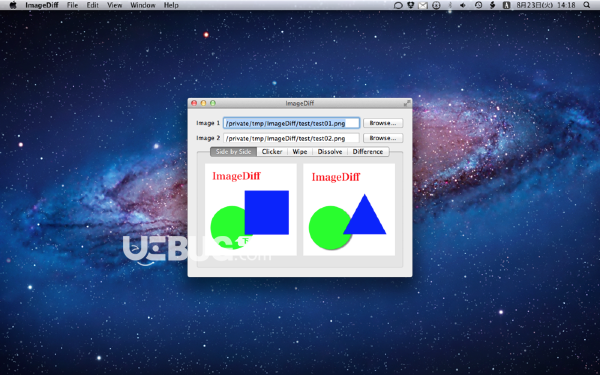Open the mail envelope menu bar icon
Image resolution: width=600 pixels, height=375 pixels.
click(x=422, y=5)
